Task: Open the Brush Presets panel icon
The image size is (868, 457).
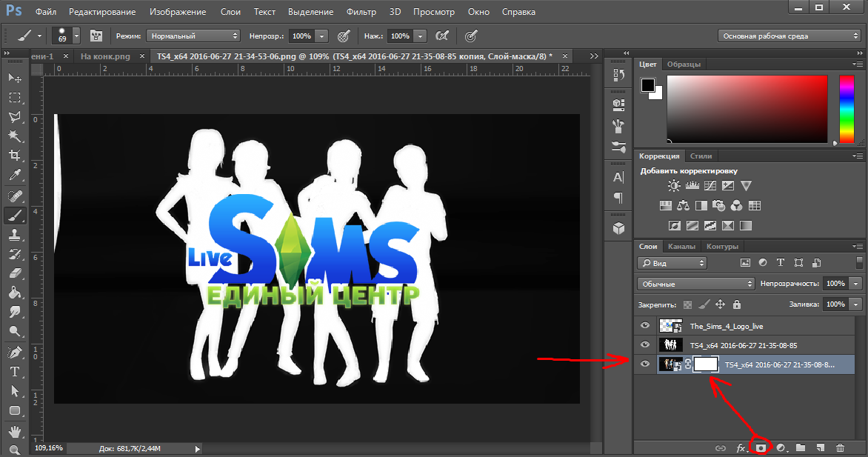Action: pos(619,147)
